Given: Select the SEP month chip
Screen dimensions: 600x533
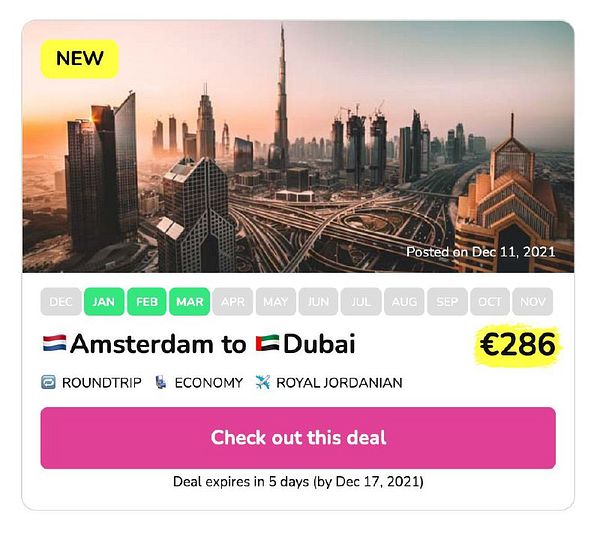Looking at the screenshot, I should 447,302.
